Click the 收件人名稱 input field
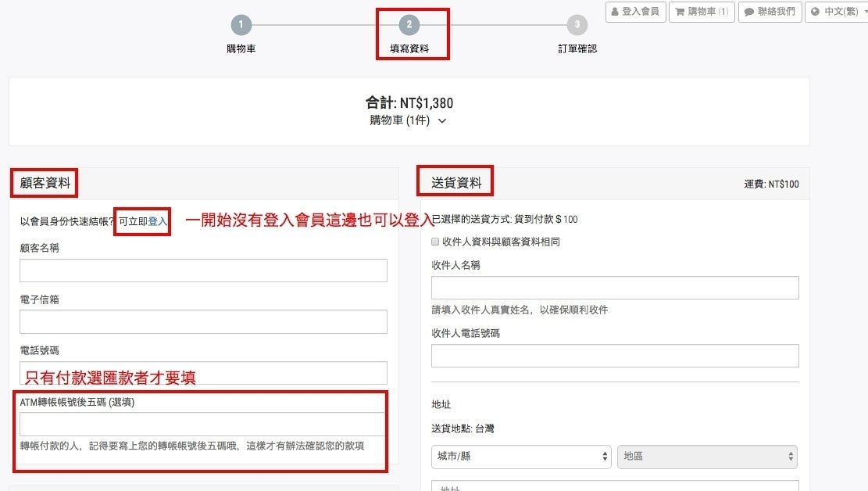Viewport: 868px width, 491px height. click(x=614, y=288)
